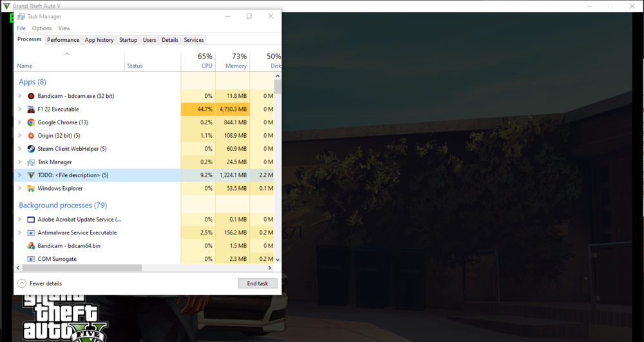Select the Processes tab
The width and height of the screenshot is (644, 342).
[29, 39]
